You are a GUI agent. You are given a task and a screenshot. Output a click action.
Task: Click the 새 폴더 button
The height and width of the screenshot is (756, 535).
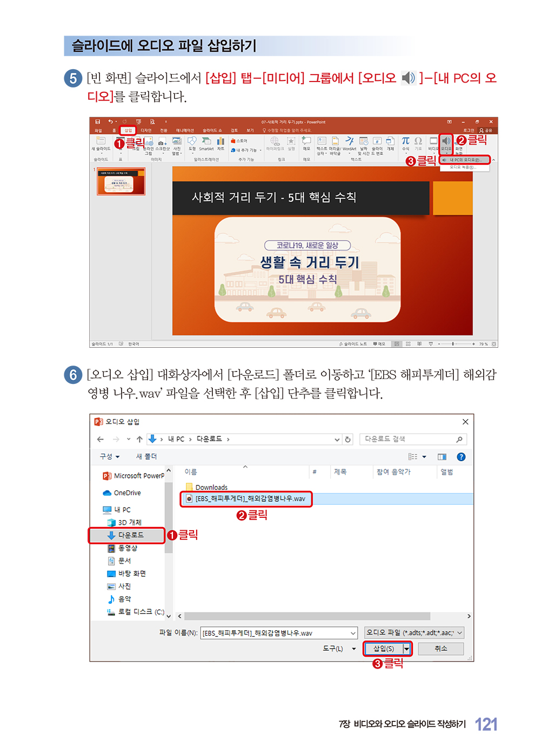pyautogui.click(x=146, y=457)
